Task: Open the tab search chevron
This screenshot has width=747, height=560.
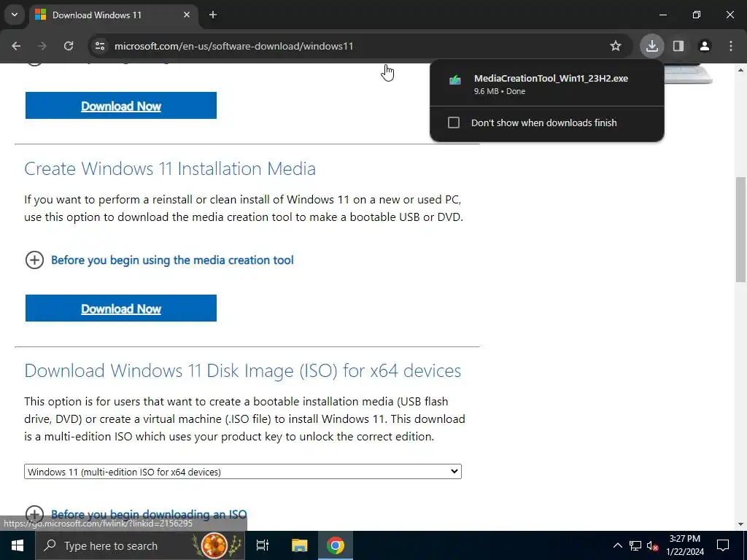Action: [15, 15]
